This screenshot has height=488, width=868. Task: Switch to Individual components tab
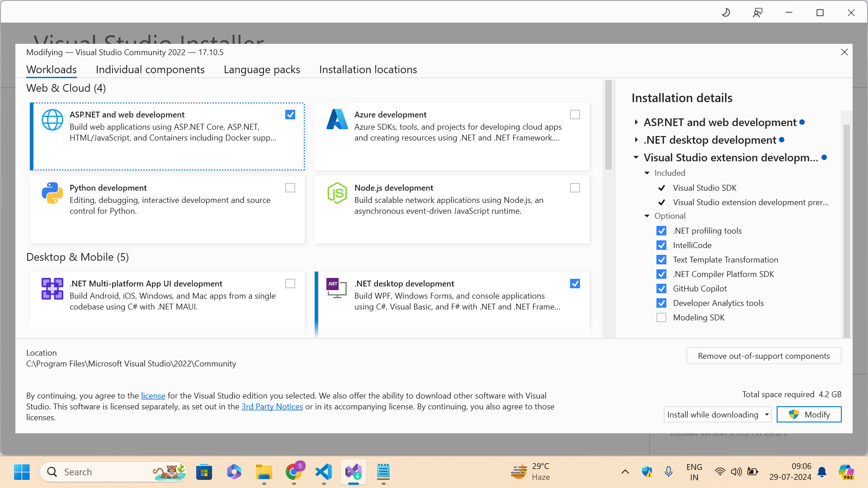point(150,70)
